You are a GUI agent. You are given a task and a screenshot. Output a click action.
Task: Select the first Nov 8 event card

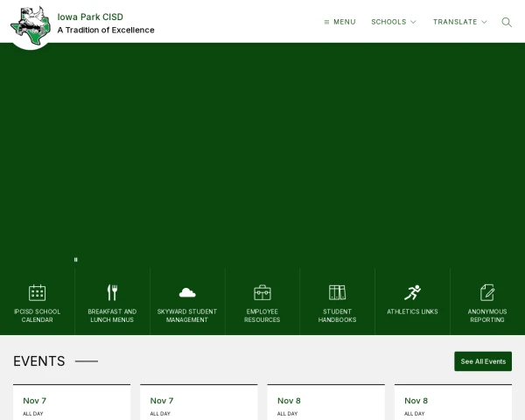(x=325, y=402)
